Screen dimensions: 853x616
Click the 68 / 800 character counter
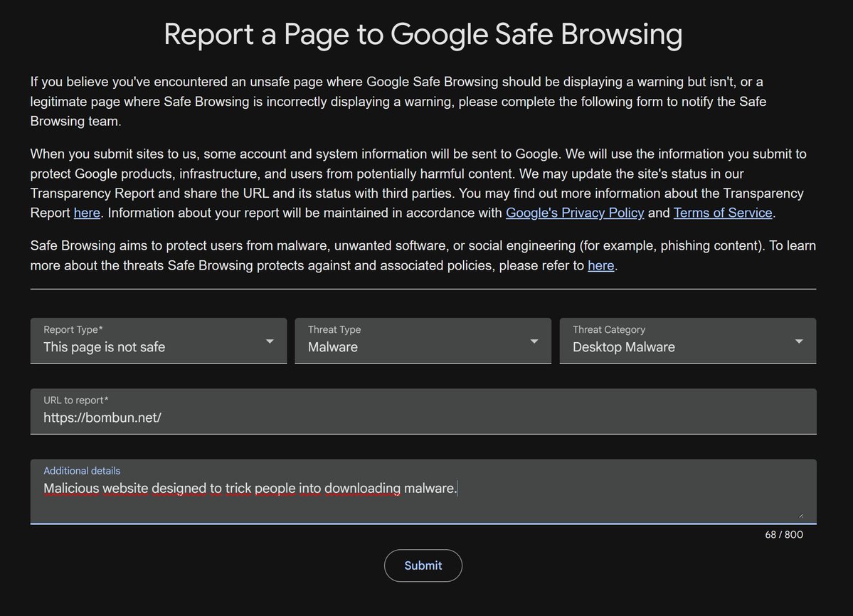tap(784, 534)
